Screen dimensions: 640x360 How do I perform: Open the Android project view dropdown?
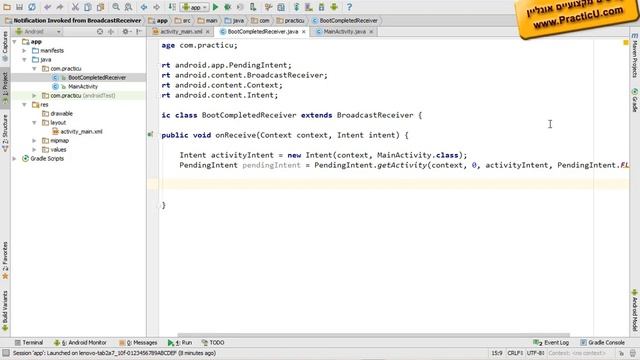pos(38,31)
